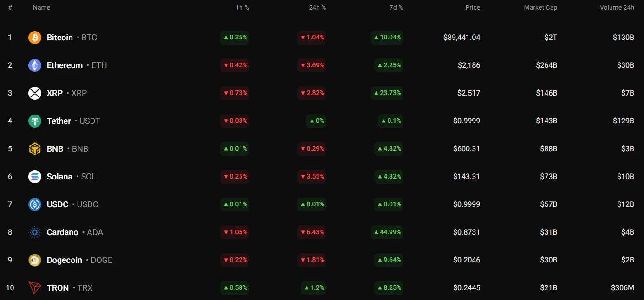Click the Ethereum diamond logo icon
The width and height of the screenshot is (644, 300).
point(35,65)
